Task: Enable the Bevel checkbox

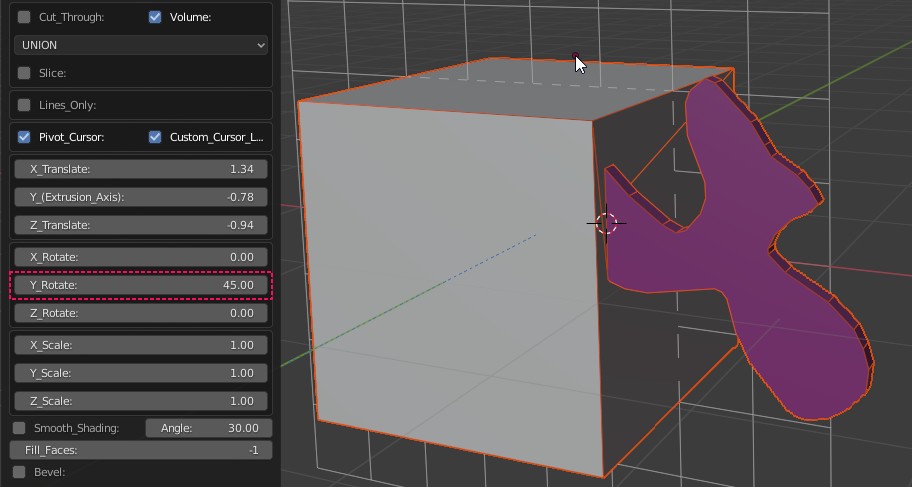Action: click(19, 472)
